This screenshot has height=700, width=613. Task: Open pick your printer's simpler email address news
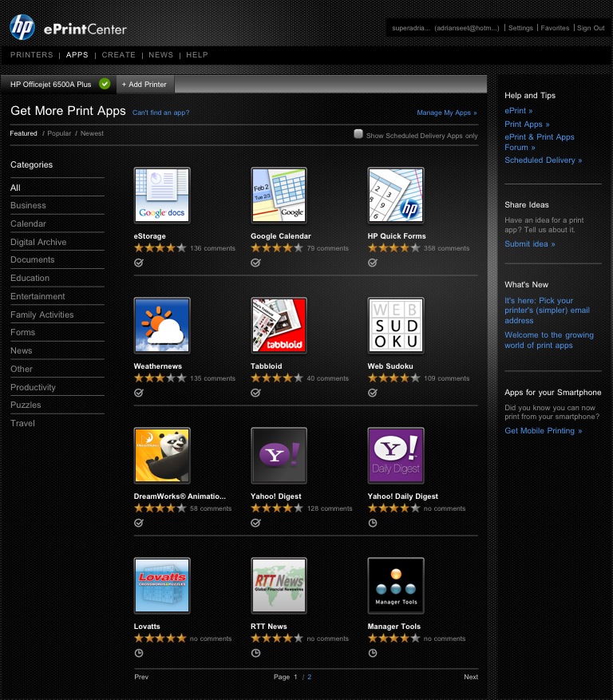pyautogui.click(x=547, y=310)
